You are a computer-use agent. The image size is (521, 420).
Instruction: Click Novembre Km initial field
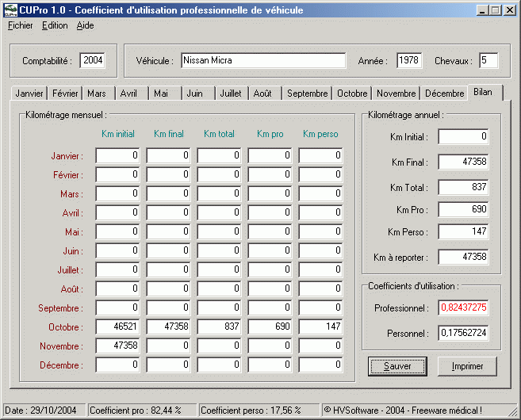pyautogui.click(x=118, y=346)
